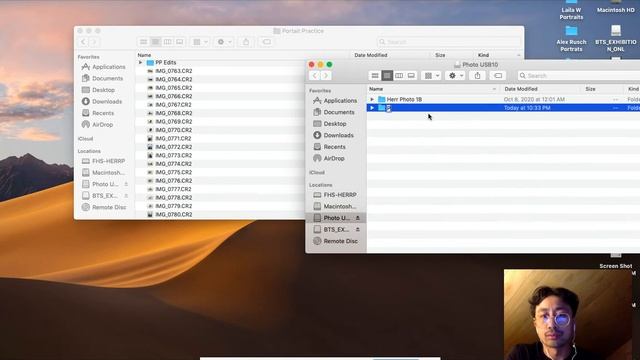Switch front Finder window to icon view

point(375,76)
